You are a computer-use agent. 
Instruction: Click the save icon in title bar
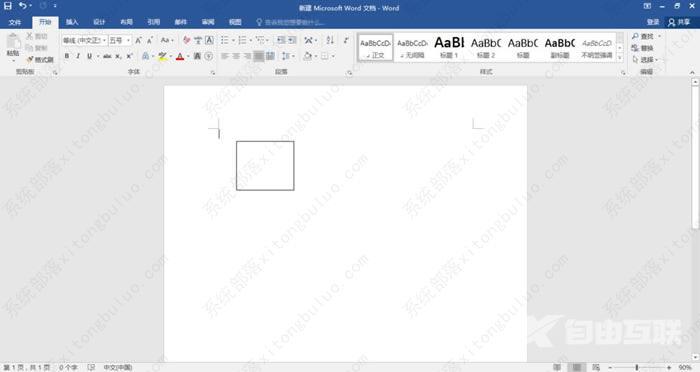click(8, 6)
